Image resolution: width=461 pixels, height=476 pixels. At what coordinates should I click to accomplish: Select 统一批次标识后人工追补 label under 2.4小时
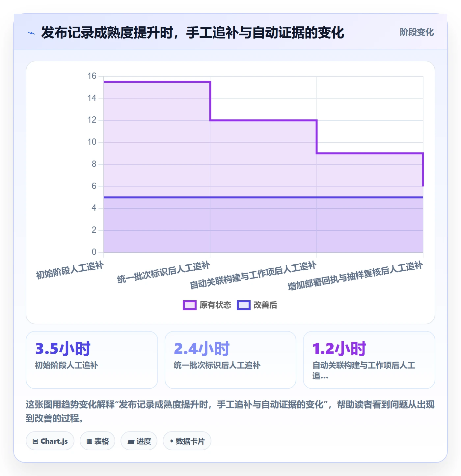[x=217, y=365]
